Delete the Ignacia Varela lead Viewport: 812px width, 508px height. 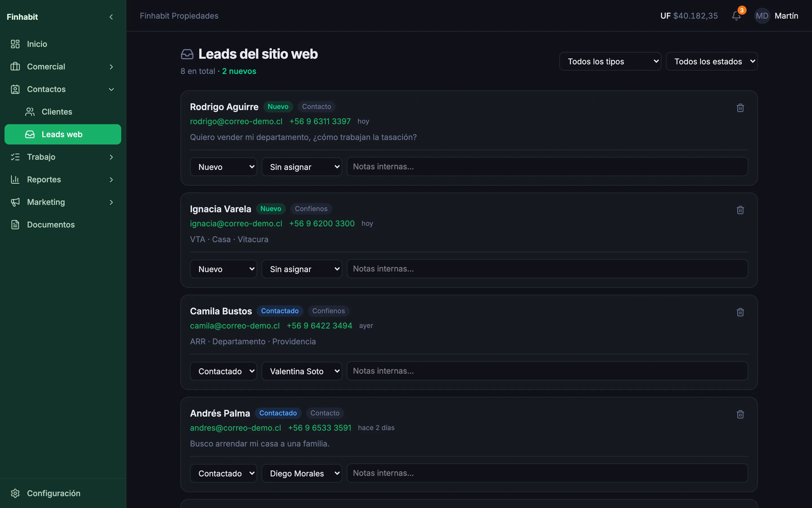coord(740,210)
